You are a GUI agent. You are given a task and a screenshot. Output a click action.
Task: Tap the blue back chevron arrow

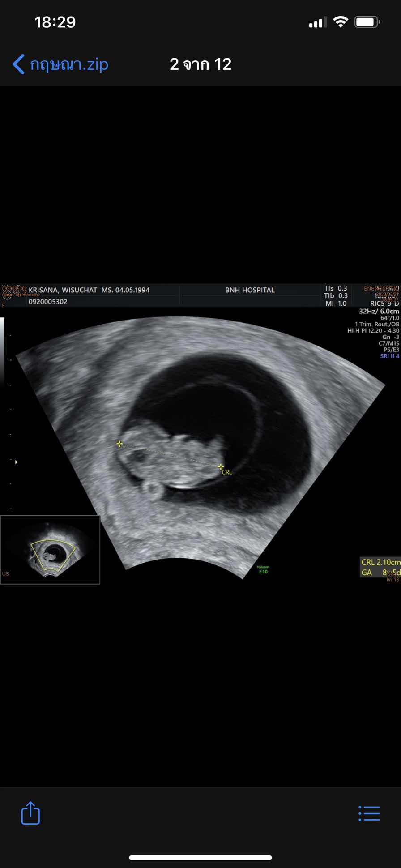18,64
